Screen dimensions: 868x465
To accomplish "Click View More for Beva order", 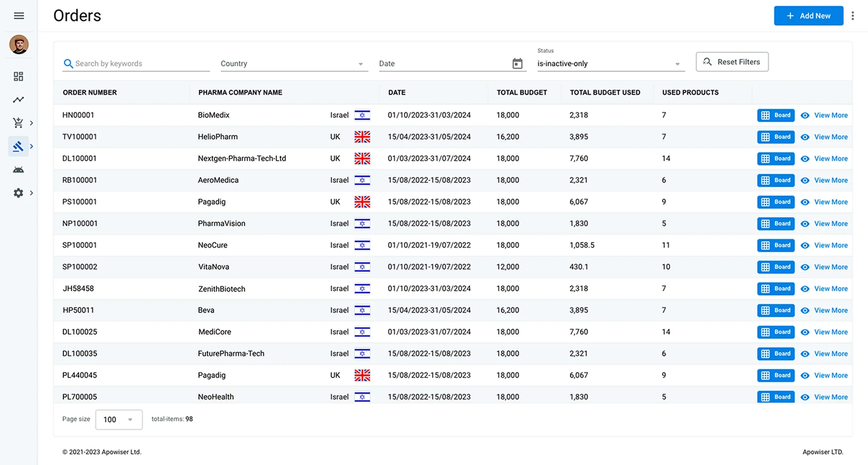I will (824, 311).
